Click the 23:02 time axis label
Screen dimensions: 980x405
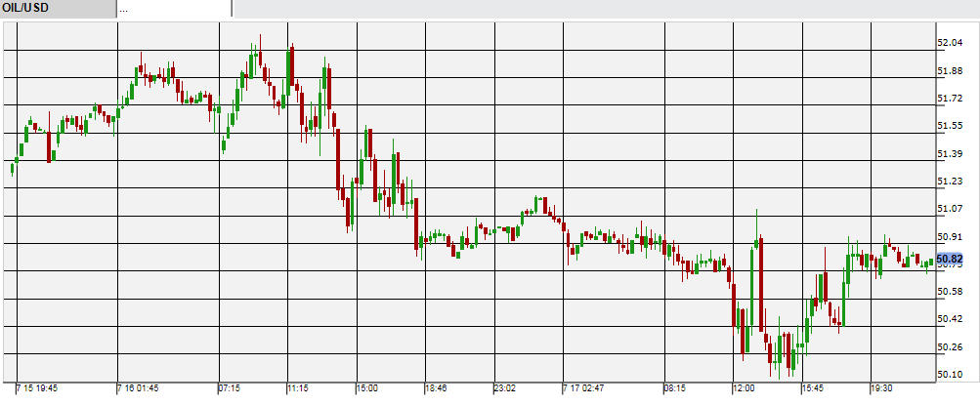click(x=504, y=388)
